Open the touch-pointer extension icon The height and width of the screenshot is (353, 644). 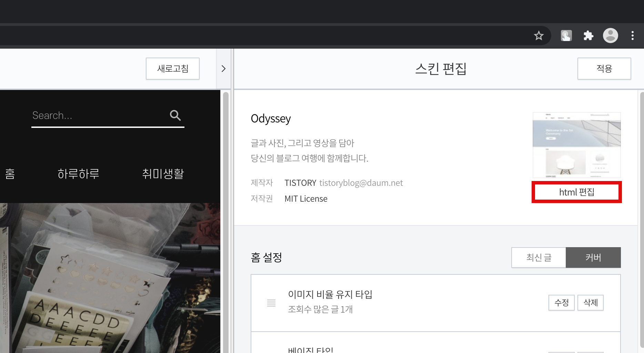point(566,36)
